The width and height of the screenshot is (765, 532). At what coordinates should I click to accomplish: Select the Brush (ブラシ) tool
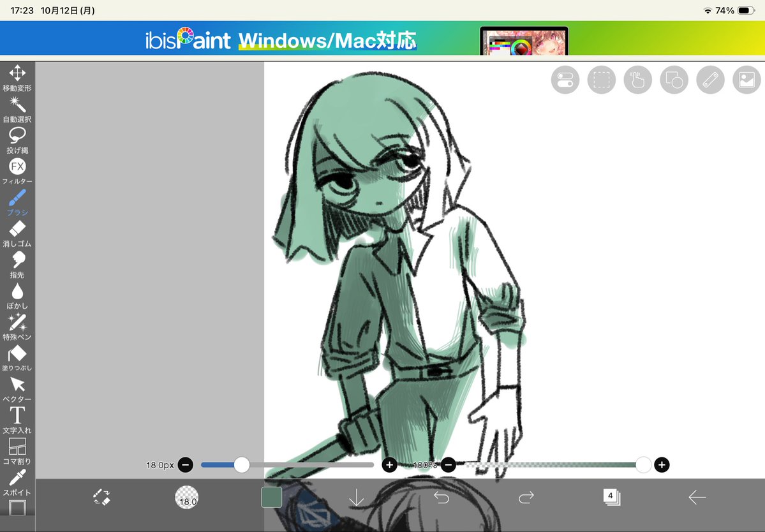coord(17,202)
